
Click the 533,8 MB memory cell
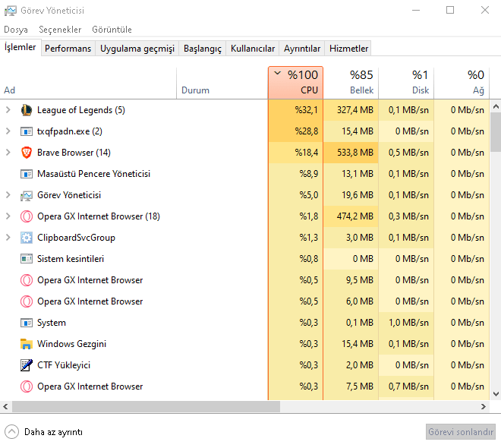351,153
